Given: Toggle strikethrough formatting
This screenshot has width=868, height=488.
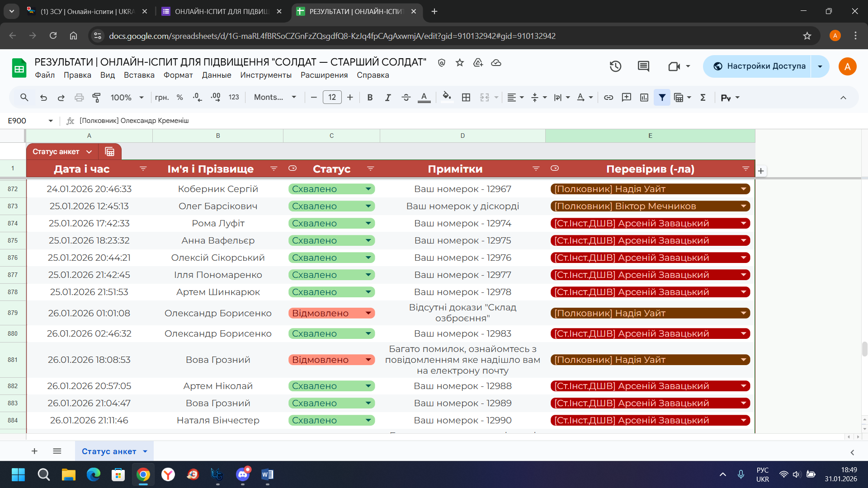Looking at the screenshot, I should point(406,97).
